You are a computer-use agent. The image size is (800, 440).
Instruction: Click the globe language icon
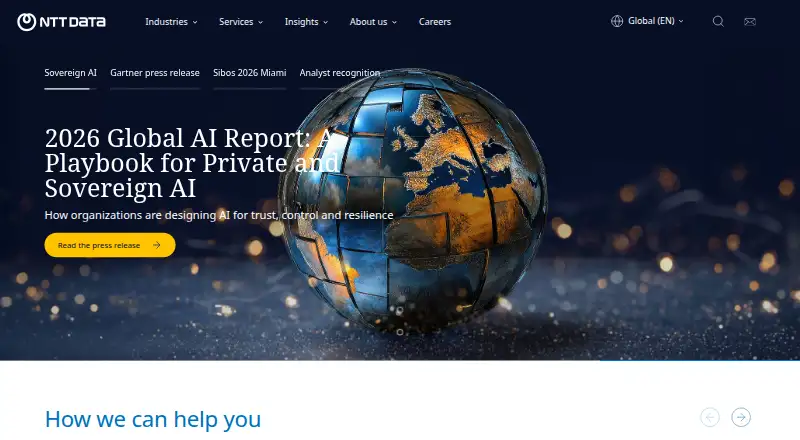tap(617, 21)
